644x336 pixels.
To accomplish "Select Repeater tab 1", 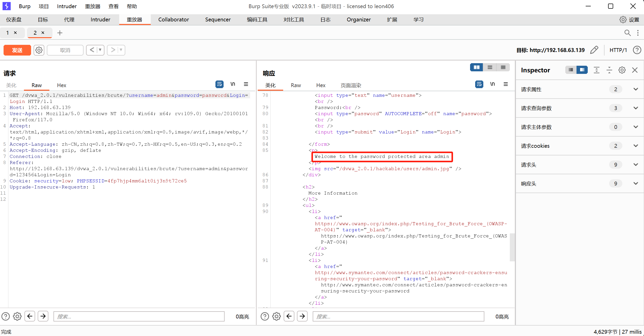I will pos(8,33).
